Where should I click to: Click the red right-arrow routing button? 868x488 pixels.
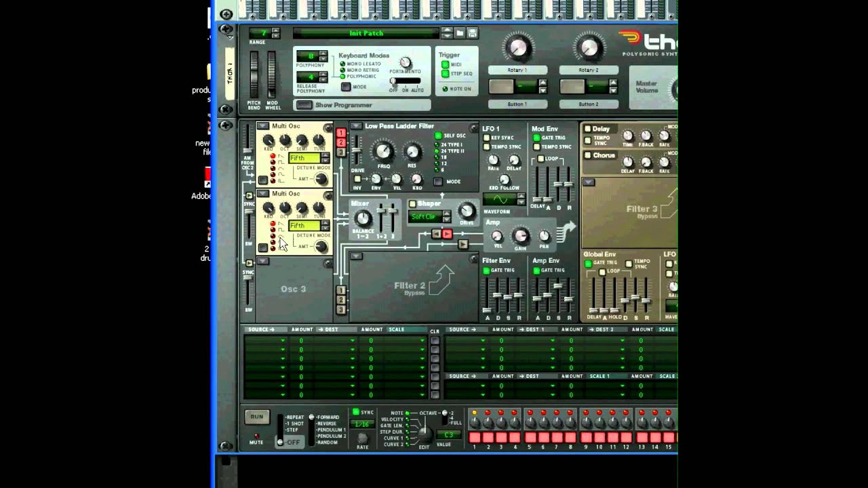pyautogui.click(x=447, y=234)
